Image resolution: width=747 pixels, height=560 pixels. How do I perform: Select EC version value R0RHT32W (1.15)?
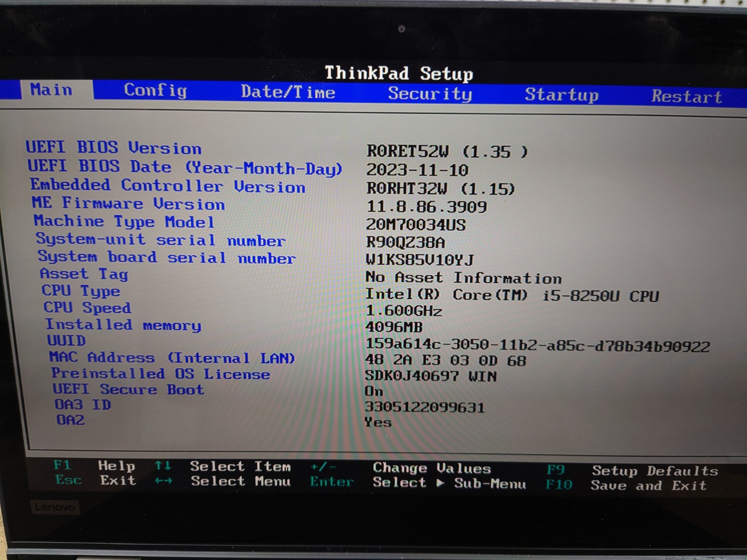(440, 189)
